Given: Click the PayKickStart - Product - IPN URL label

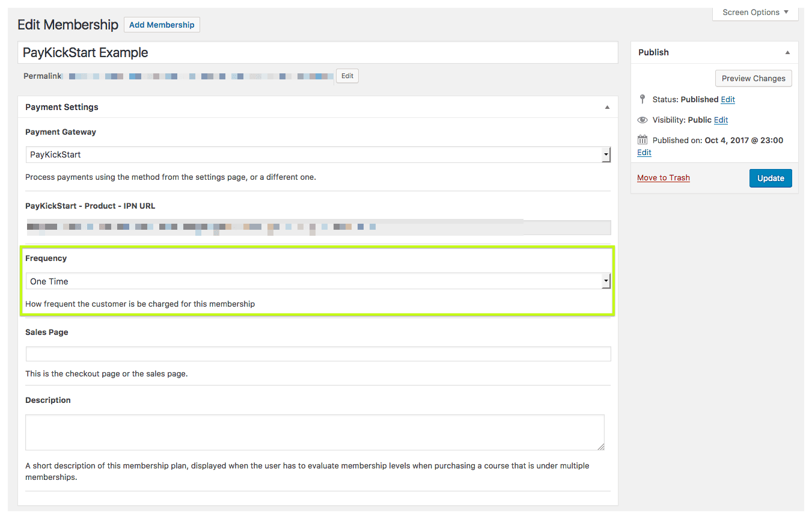Looking at the screenshot, I should [x=90, y=206].
